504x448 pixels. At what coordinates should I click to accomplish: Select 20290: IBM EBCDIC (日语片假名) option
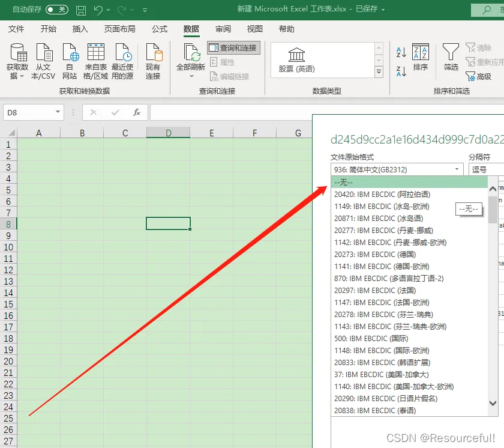click(409, 399)
